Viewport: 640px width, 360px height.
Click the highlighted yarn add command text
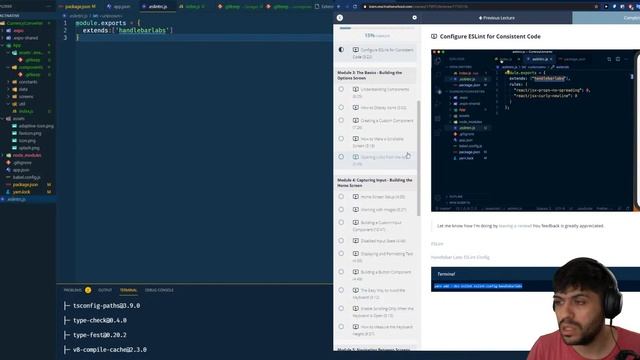[478, 286]
